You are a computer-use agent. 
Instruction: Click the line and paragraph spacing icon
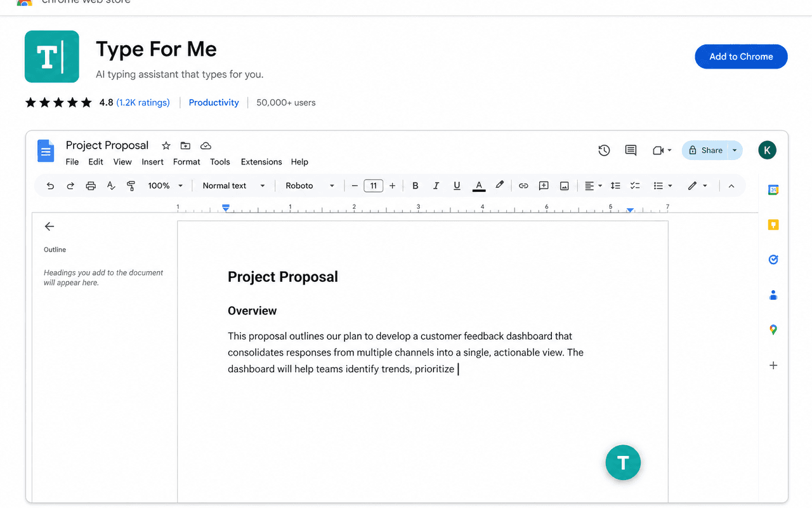[615, 186]
